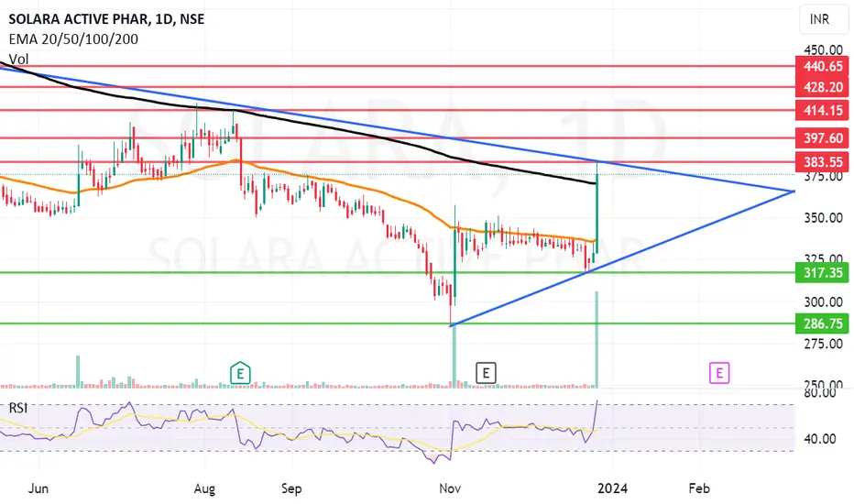Click the 40.00 RSI axis value

[x=819, y=439]
